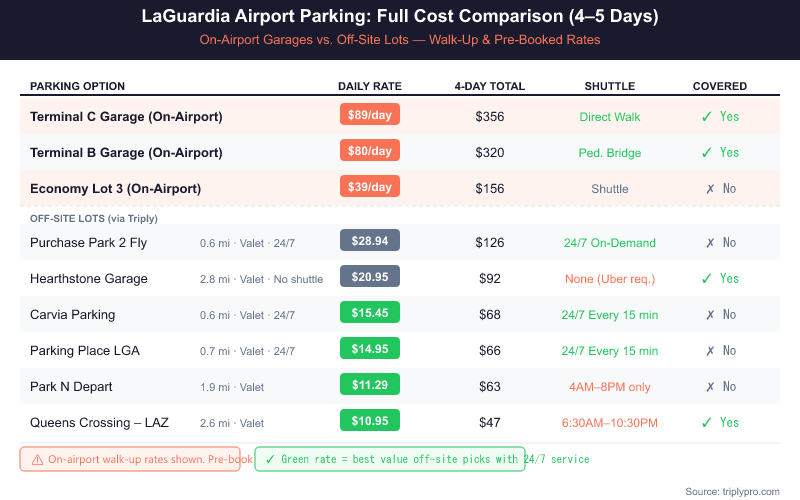This screenshot has height=500, width=800.
Task: Click the checkmark icon in the green note
Action: click(271, 459)
